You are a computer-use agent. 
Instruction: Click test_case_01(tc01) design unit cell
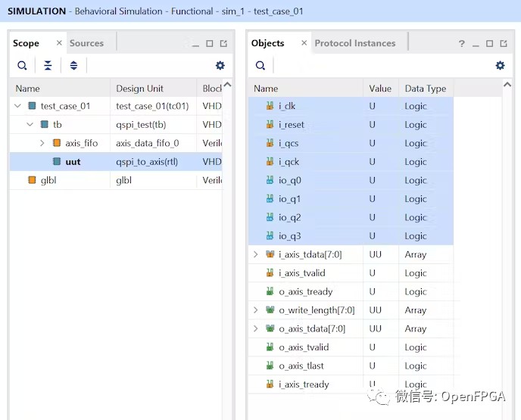(x=153, y=106)
